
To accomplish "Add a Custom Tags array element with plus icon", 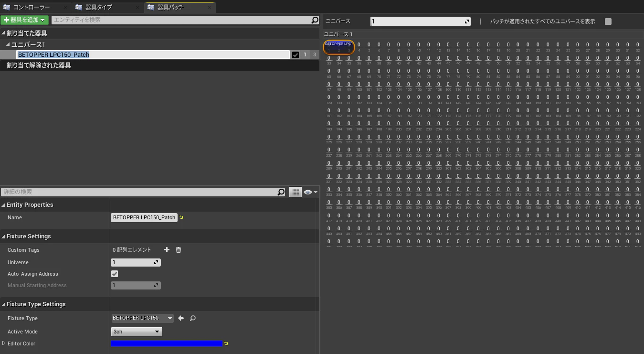I will (167, 250).
